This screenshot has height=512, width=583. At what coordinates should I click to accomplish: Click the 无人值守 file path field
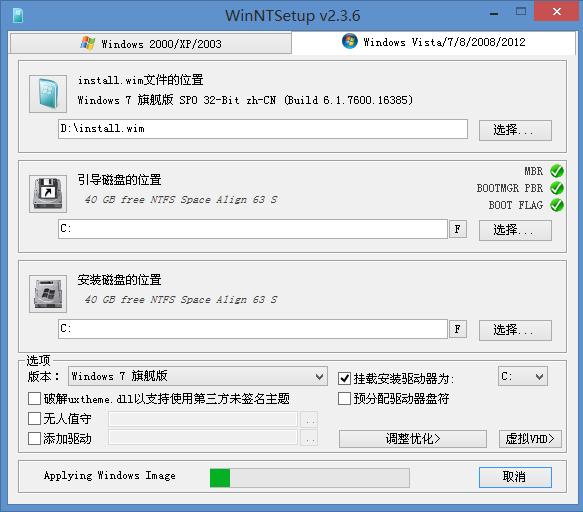[x=203, y=419]
